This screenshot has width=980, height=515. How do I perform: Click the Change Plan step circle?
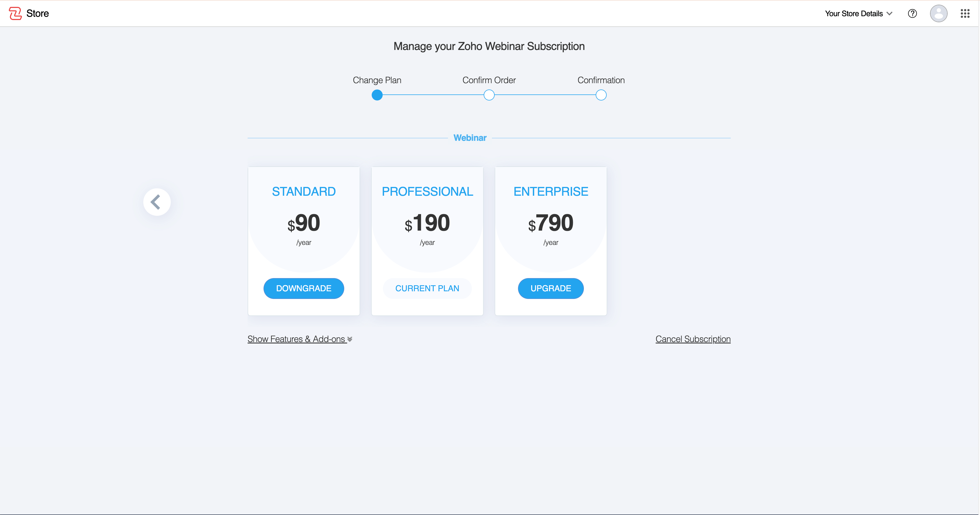(x=377, y=95)
